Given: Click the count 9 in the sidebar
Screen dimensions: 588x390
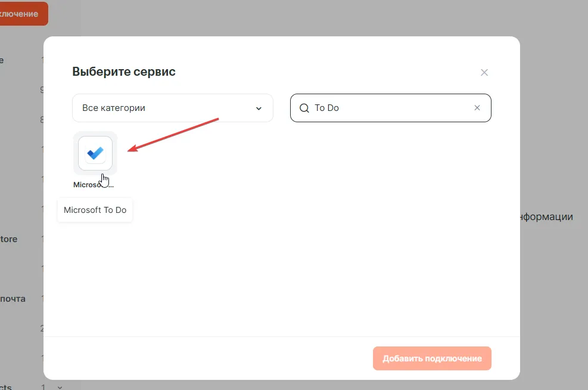Looking at the screenshot, I should pyautogui.click(x=42, y=90).
